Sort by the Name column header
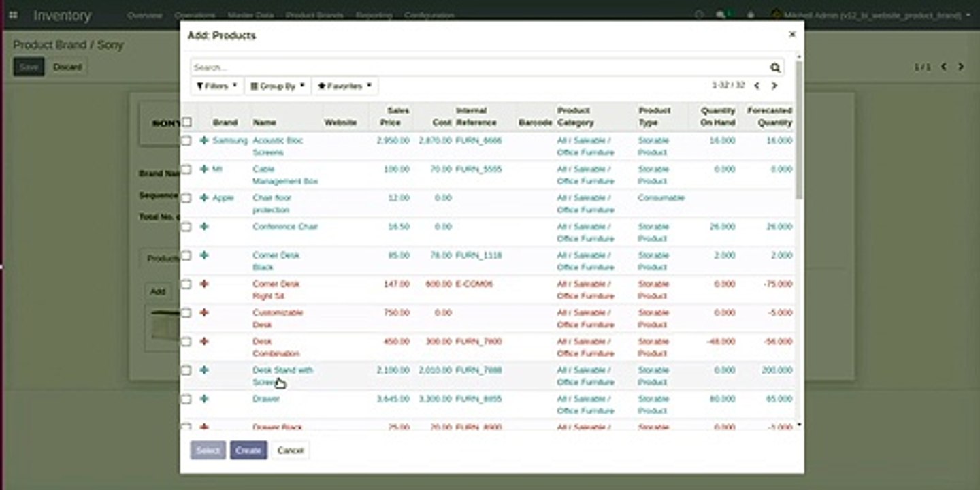The height and width of the screenshot is (490, 980). click(x=264, y=122)
